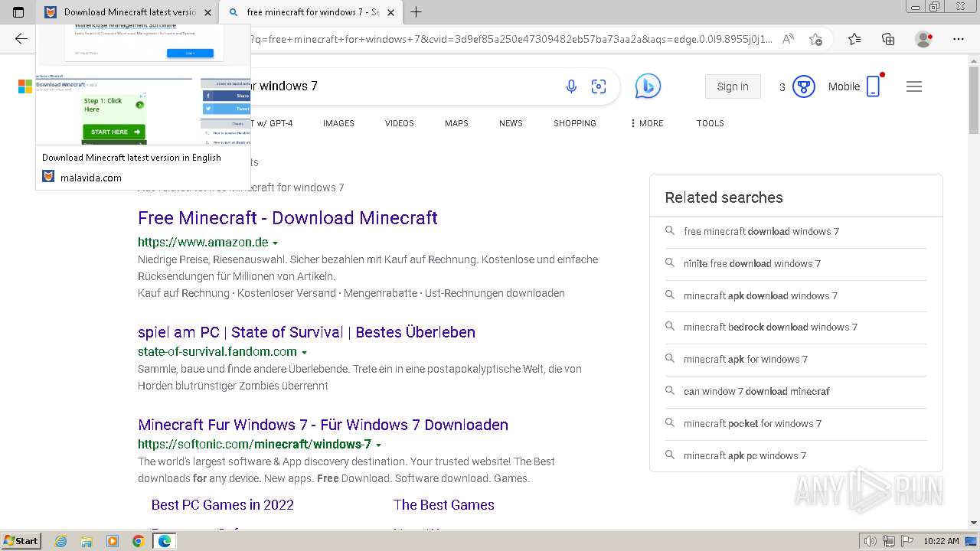The height and width of the screenshot is (551, 980).
Task: Switch to the NEWS tab
Action: pyautogui.click(x=511, y=123)
